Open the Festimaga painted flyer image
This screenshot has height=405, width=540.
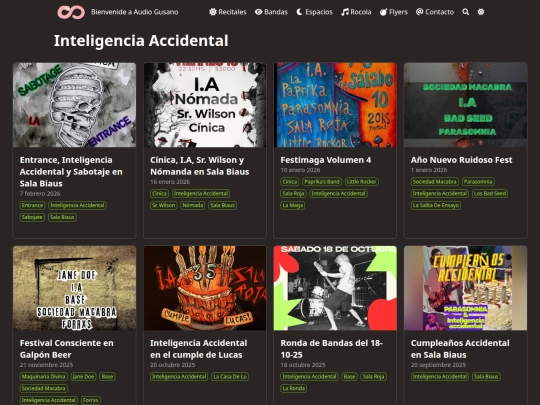coord(335,105)
